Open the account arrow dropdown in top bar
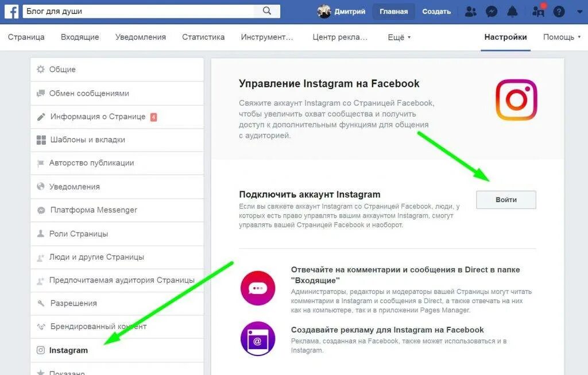 [x=579, y=11]
